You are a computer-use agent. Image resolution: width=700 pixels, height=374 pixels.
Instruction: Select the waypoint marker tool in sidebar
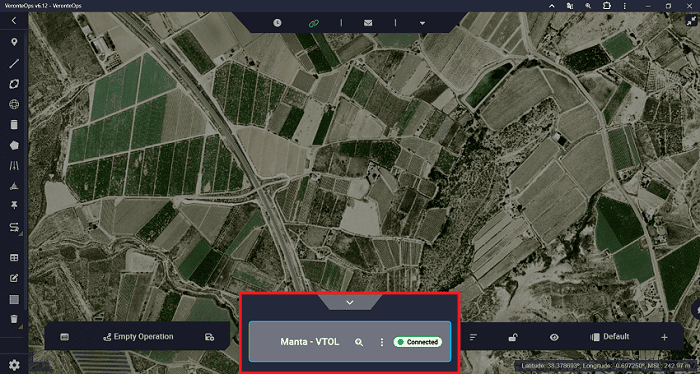point(14,42)
